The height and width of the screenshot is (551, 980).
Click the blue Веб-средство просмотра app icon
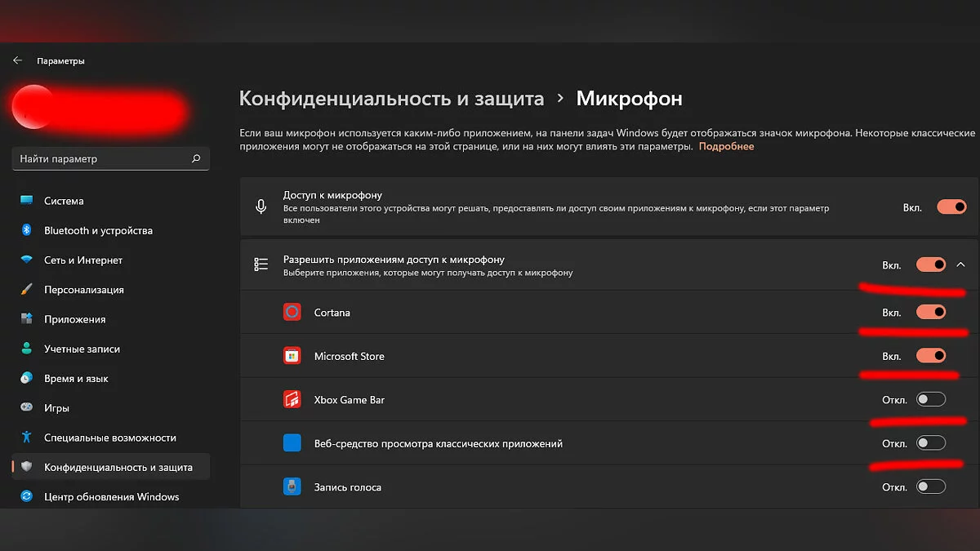[292, 443]
